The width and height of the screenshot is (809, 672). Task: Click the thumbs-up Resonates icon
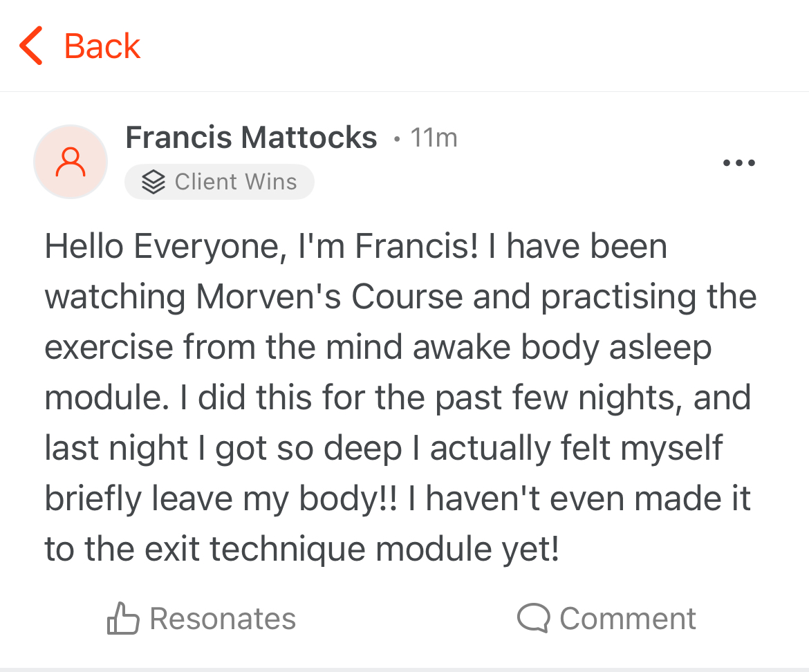(123, 618)
